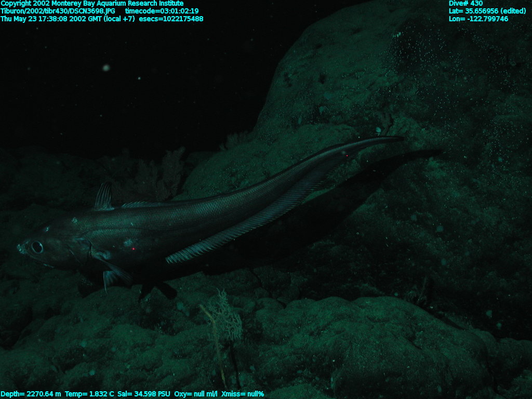Screen dimensions: 532x399
Task: Click the eye of the fish
Action: 37,247
